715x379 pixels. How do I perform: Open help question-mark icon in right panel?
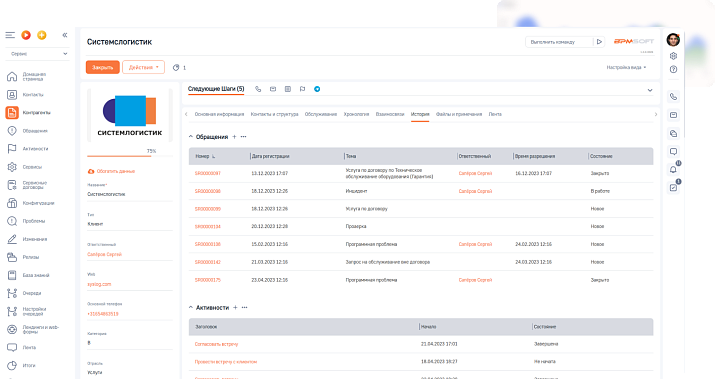tap(673, 69)
